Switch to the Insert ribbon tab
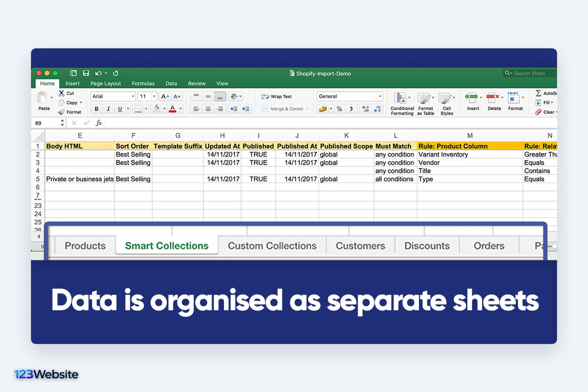This screenshot has width=588, height=392. [72, 84]
